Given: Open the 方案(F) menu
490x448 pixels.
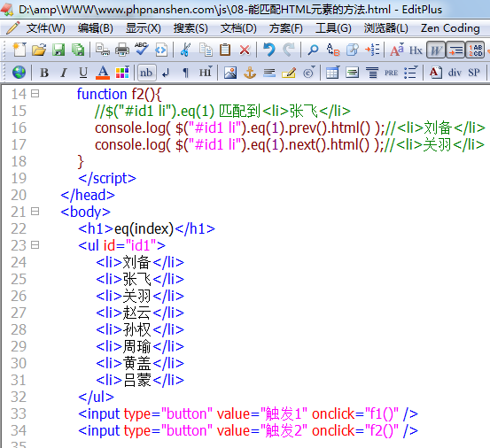Looking at the screenshot, I should tap(286, 28).
